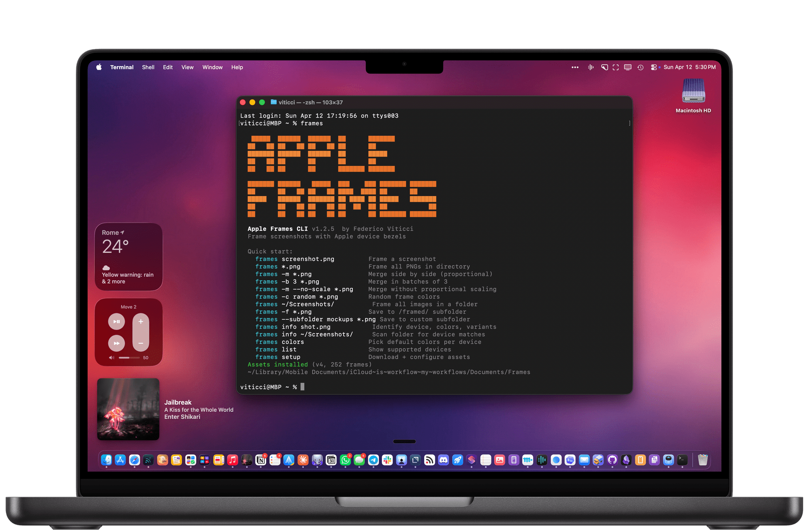Toggle play/pause in the Move 2 widget
Image resolution: width=809 pixels, height=532 pixels.
(x=117, y=321)
